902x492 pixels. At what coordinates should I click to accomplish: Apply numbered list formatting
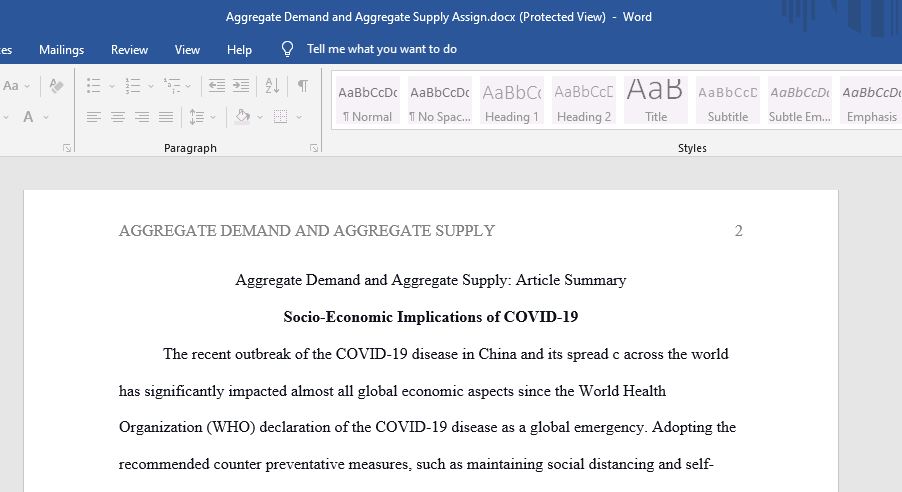tap(133, 86)
